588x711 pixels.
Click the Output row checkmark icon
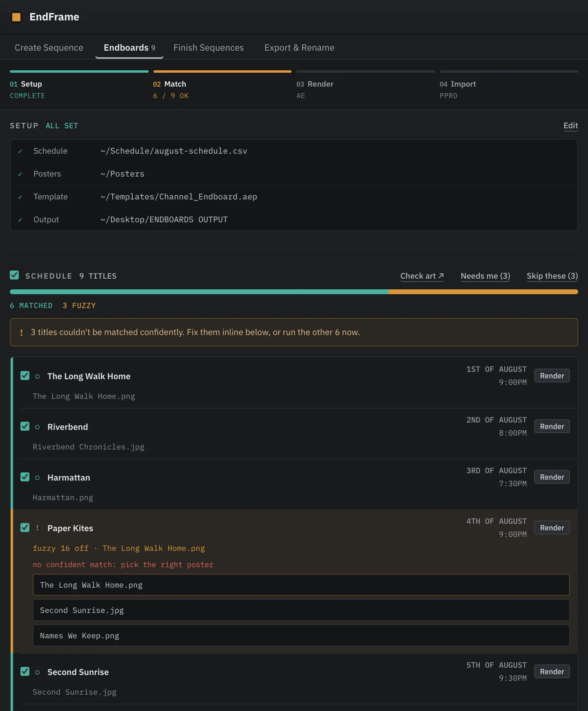pos(20,220)
